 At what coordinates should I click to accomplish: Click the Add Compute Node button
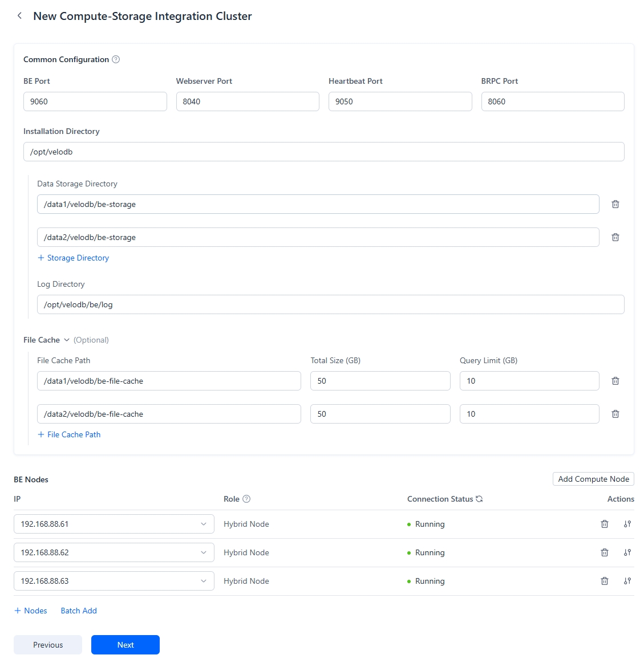pos(593,479)
